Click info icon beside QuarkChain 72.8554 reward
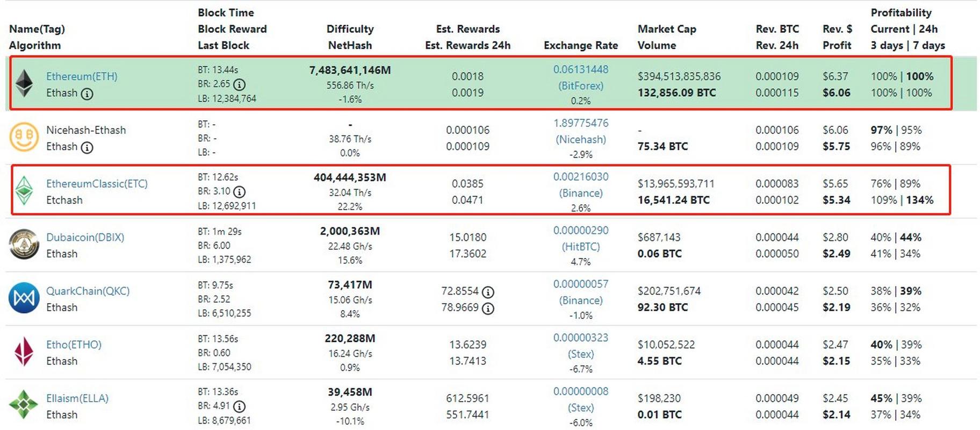 (488, 292)
